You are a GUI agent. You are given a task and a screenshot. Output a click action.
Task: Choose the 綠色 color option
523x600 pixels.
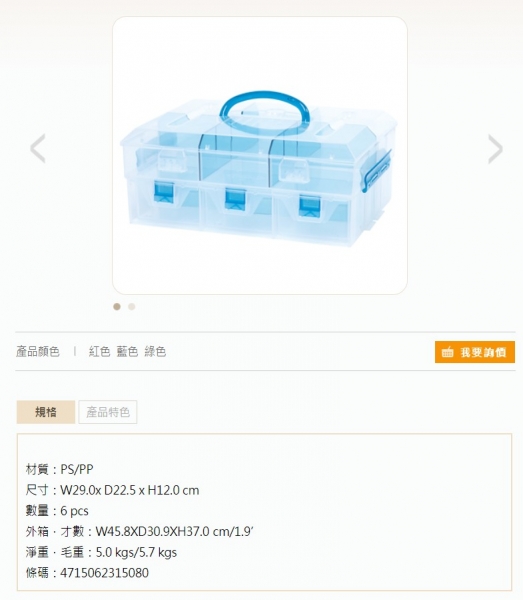[155, 351]
